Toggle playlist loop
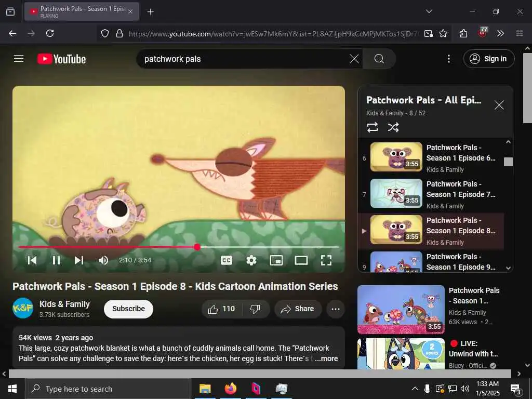 (x=372, y=127)
